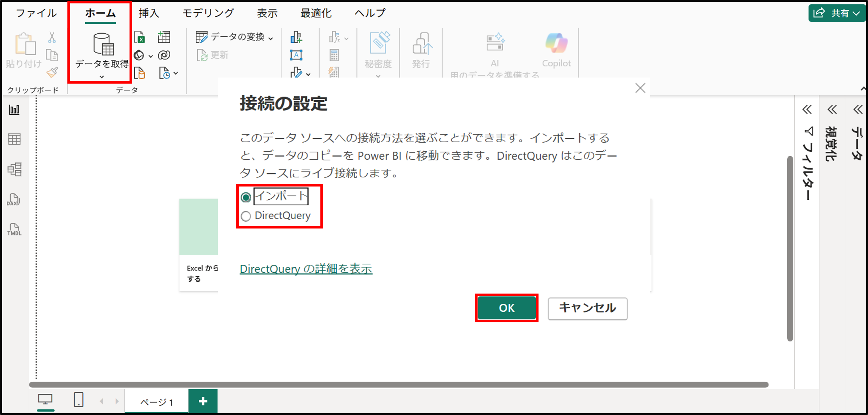Click the horizontal canvas scrollbar

pyautogui.click(x=398, y=385)
